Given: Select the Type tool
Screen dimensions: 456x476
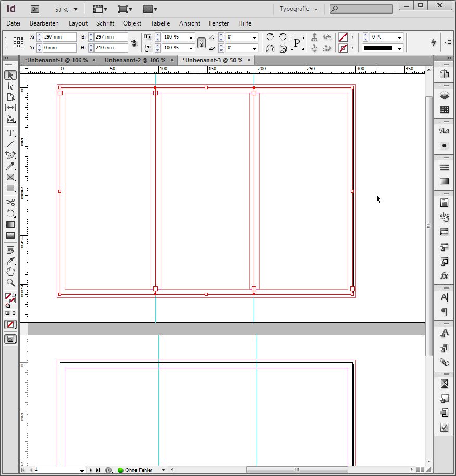Looking at the screenshot, I should [10, 133].
